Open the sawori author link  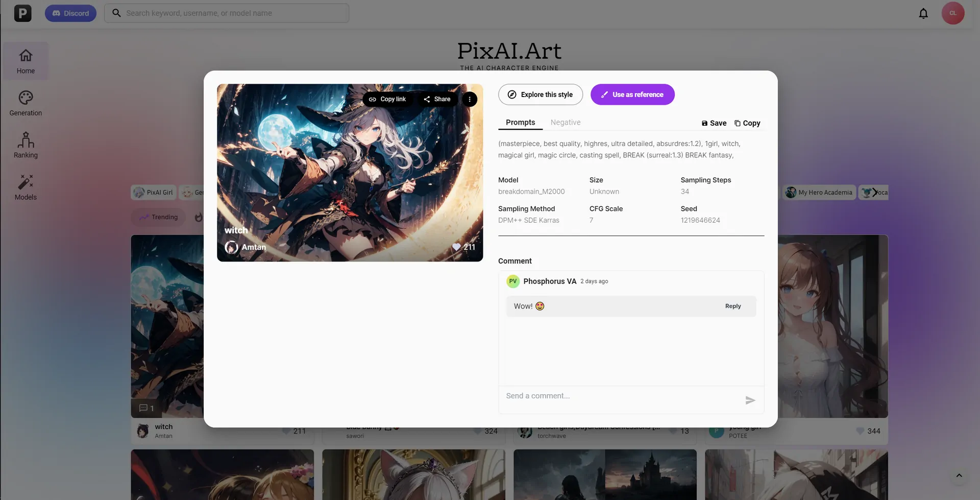point(355,436)
